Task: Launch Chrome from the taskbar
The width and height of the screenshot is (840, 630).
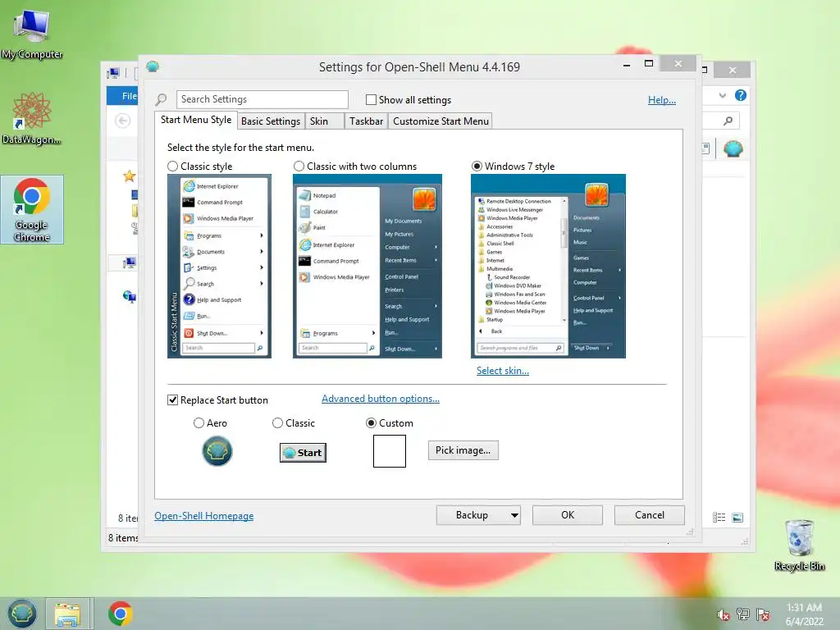Action: pos(120,614)
